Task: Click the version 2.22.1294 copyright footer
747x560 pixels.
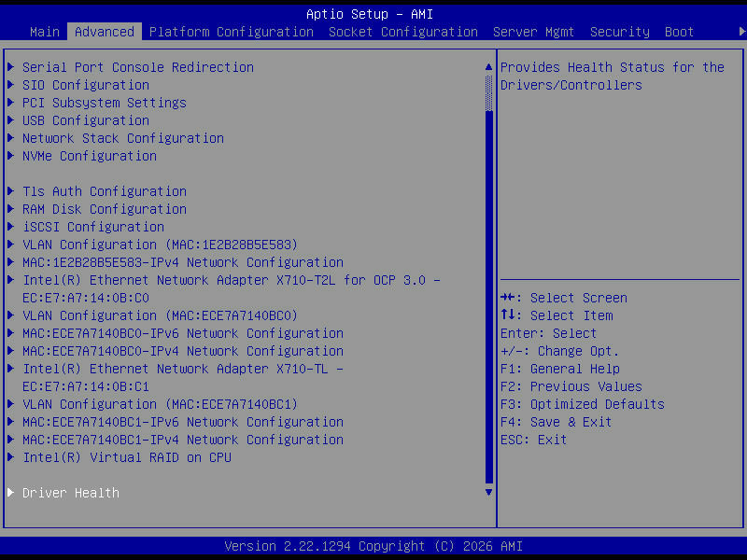Action: pyautogui.click(x=373, y=546)
